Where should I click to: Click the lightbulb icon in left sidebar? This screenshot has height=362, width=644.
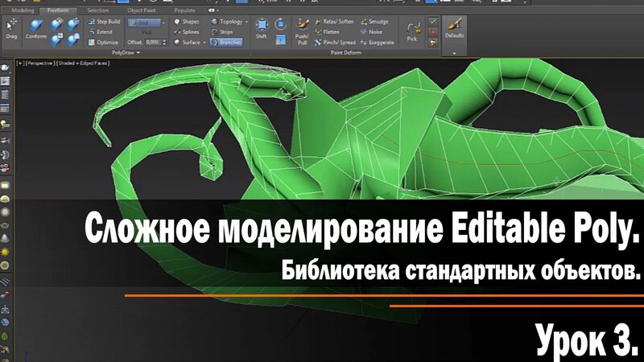tap(6, 124)
